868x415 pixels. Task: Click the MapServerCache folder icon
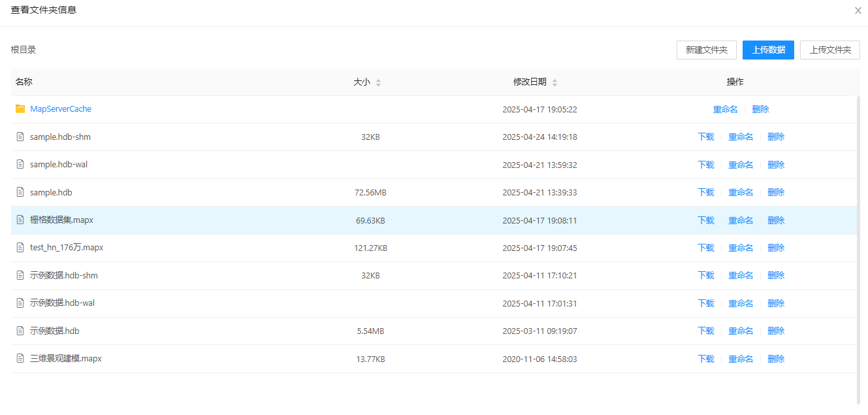pyautogui.click(x=20, y=109)
